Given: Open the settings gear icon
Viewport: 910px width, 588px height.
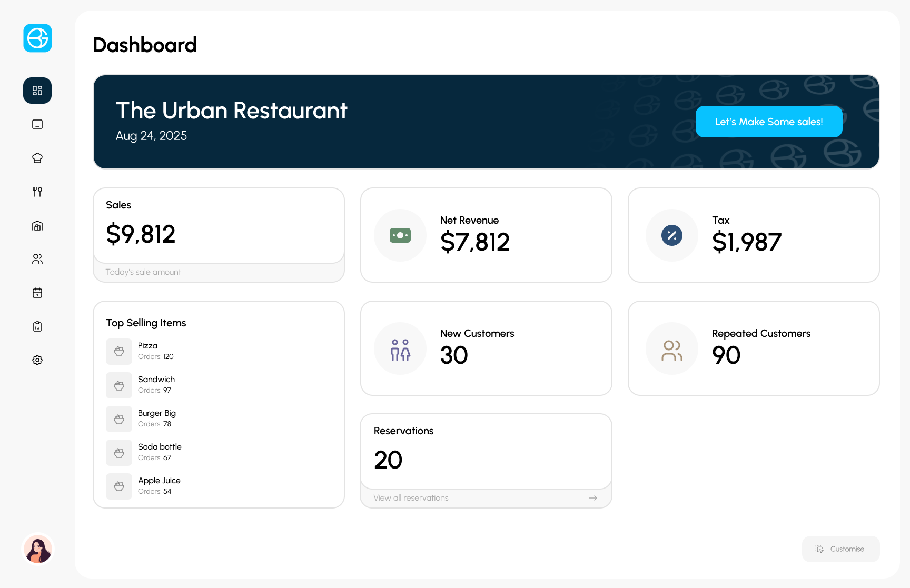Looking at the screenshot, I should (x=37, y=360).
